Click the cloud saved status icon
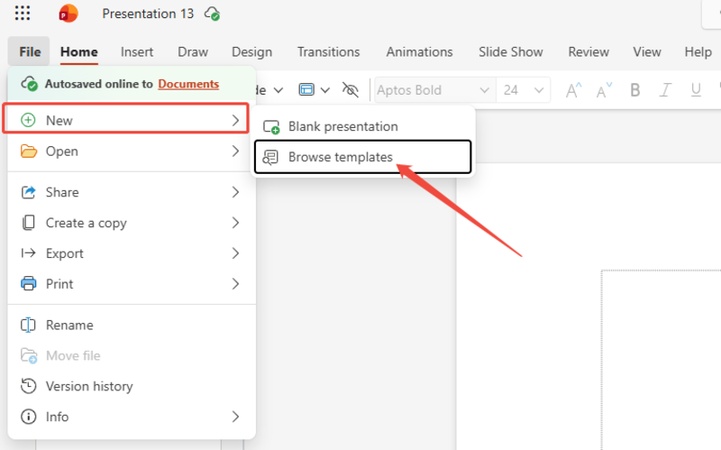This screenshot has height=450, width=721. pos(212,14)
